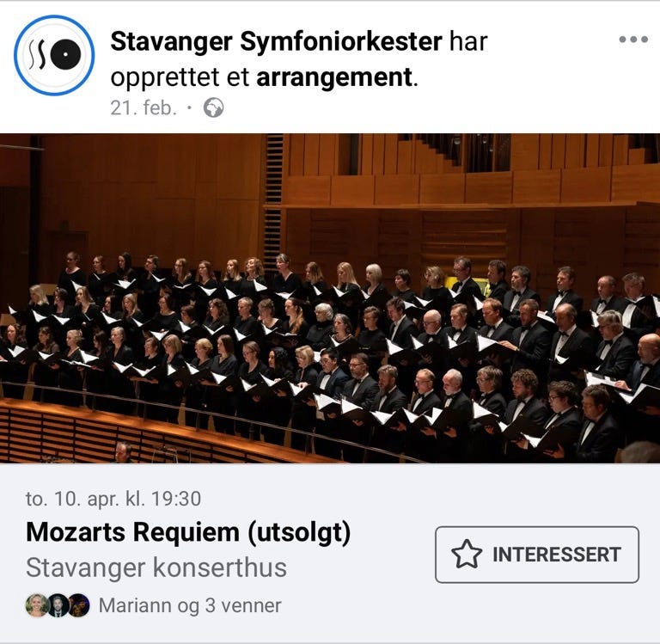660x644 pixels.
Task: Open the three-dot post options menu
Action: pos(633,40)
